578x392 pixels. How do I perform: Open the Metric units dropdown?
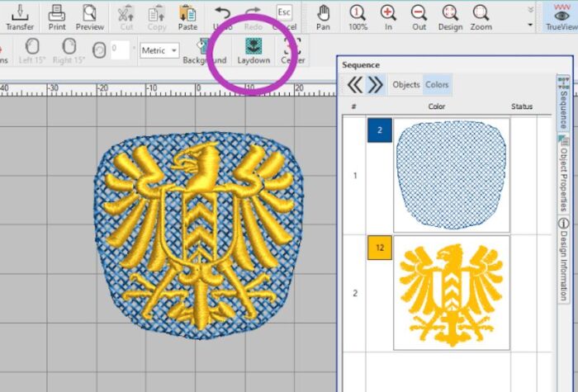[x=159, y=50]
